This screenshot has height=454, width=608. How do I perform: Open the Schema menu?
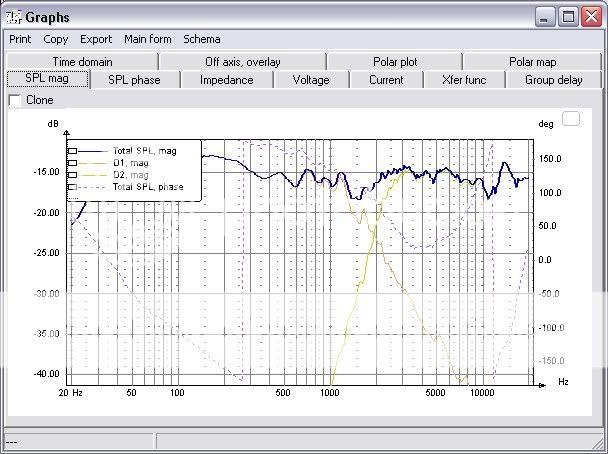[x=201, y=39]
